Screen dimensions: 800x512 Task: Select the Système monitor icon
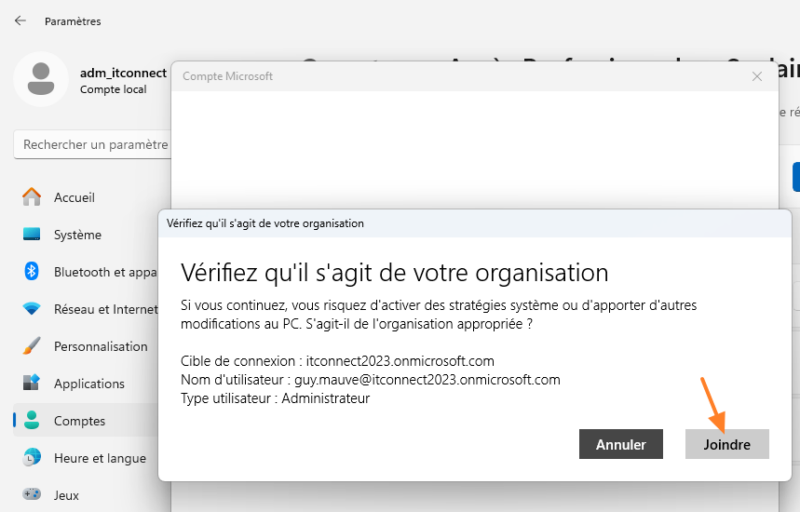click(32, 234)
